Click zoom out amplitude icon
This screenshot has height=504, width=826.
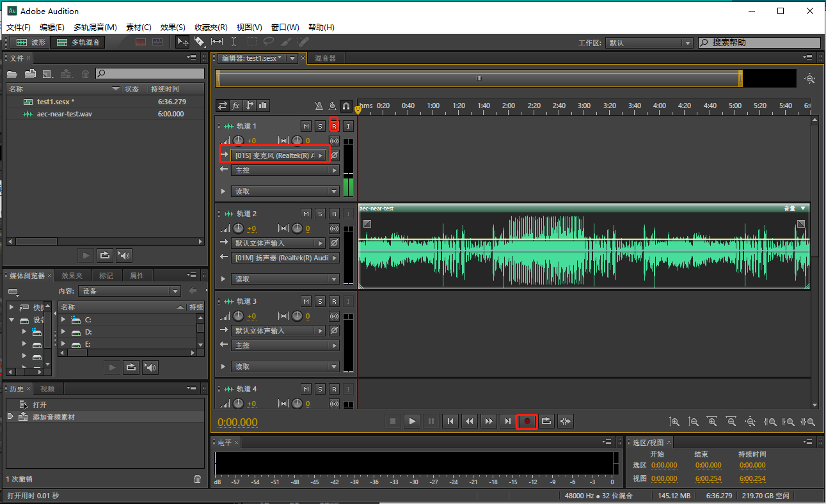693,422
